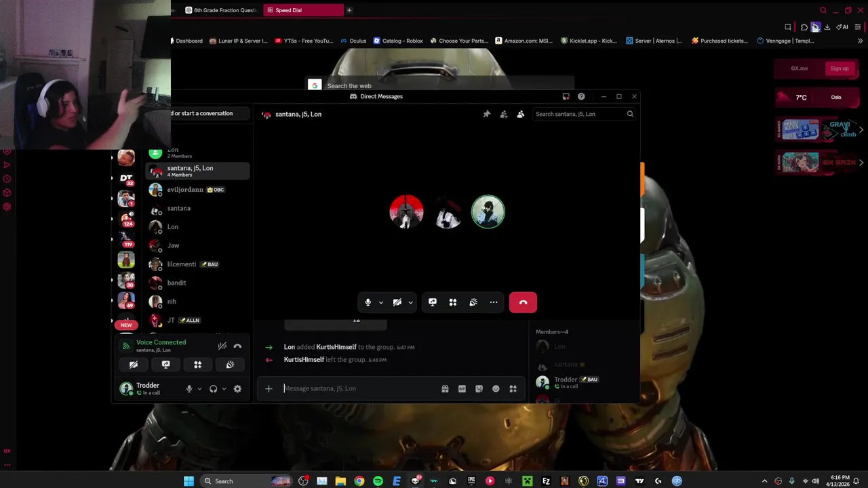Send a gift from message bar

(445, 388)
